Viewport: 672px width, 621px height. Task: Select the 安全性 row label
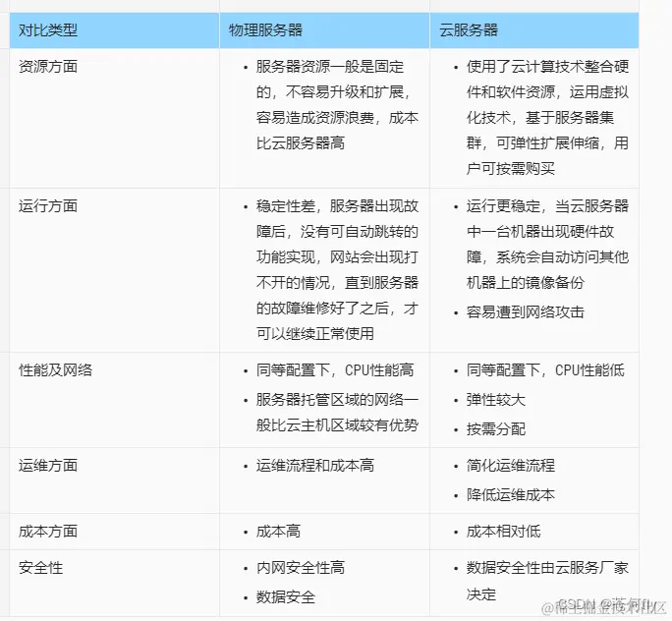pos(40,568)
